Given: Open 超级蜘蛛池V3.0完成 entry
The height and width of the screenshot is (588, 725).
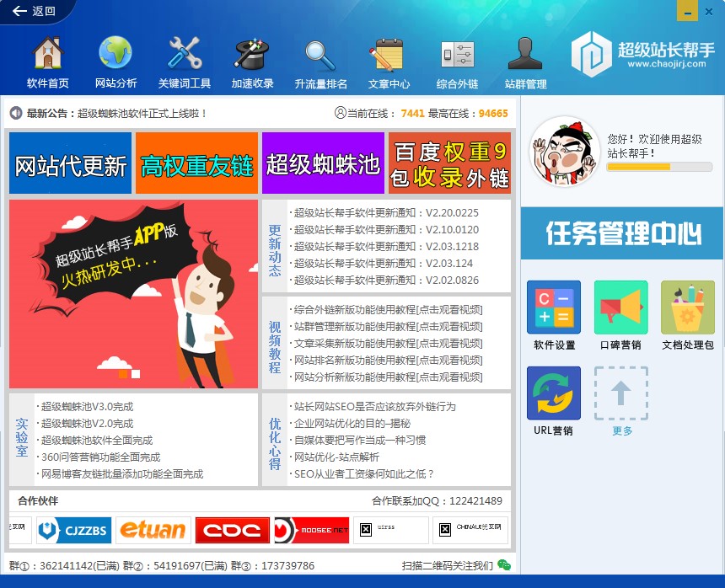Looking at the screenshot, I should tap(87, 407).
